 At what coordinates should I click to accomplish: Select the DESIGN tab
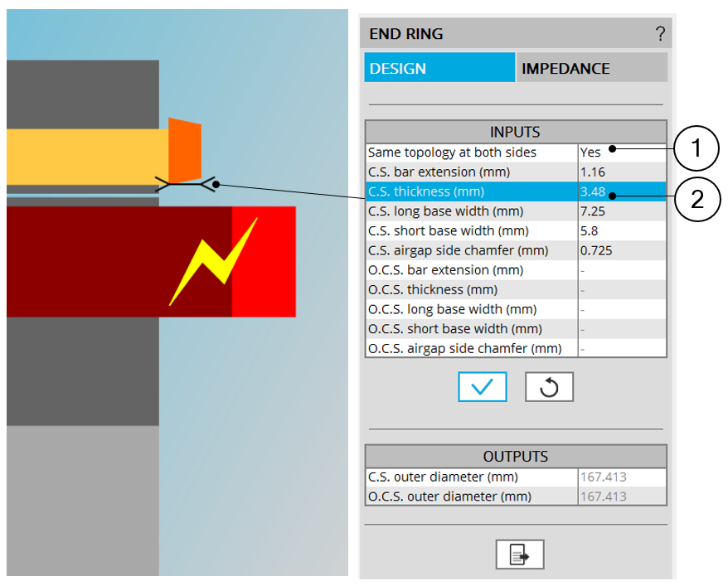coord(439,69)
